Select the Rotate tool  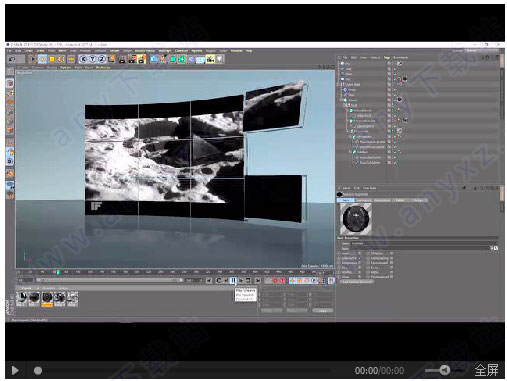point(61,59)
